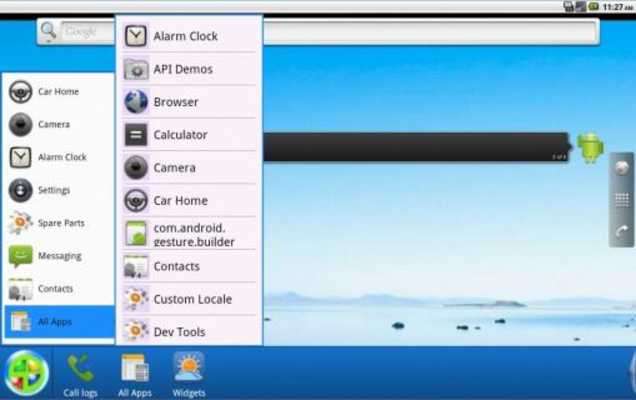
Task: Tap the round home button on side panel
Action: (622, 168)
